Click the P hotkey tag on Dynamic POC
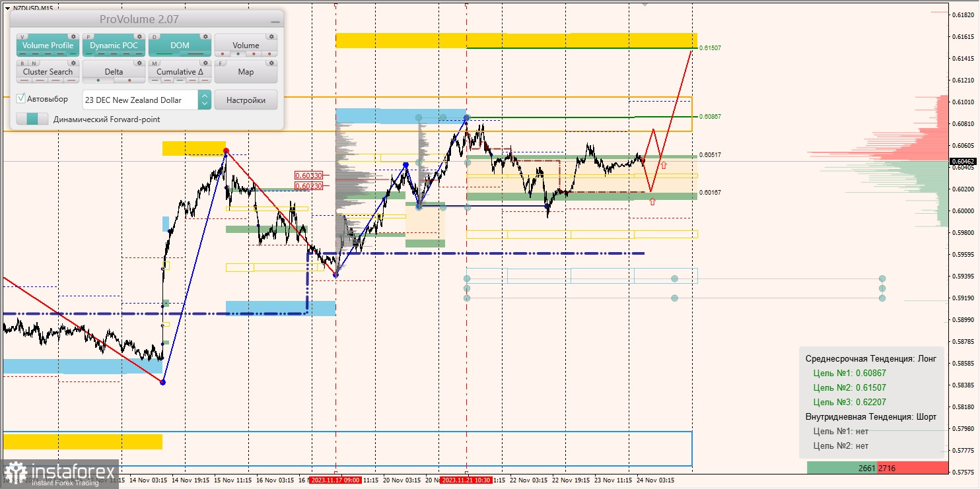 [89, 37]
